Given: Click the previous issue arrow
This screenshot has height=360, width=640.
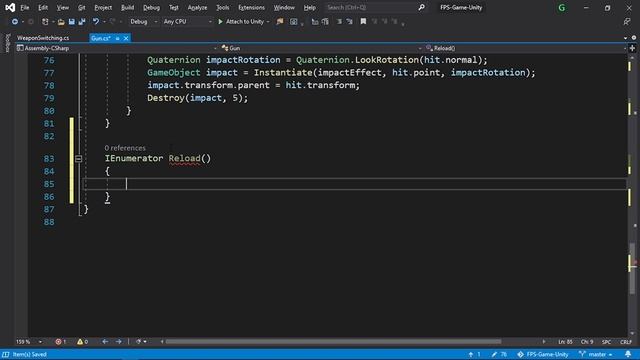Looking at the screenshot, I should click(x=105, y=342).
